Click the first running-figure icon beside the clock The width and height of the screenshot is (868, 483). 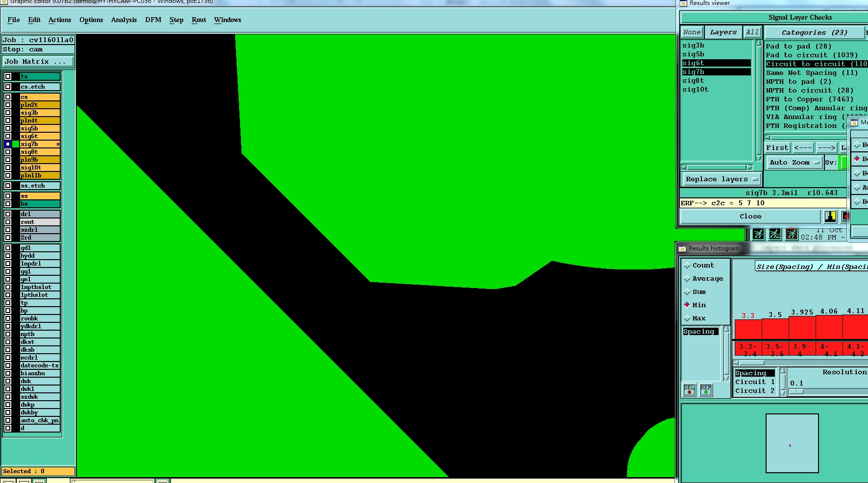[758, 234]
